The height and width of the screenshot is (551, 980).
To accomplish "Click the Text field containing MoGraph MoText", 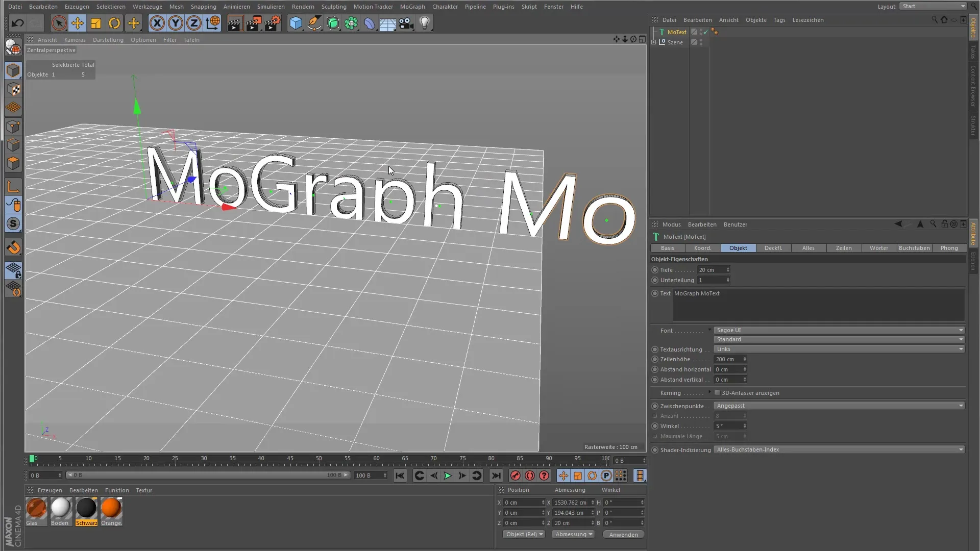I will coord(819,305).
